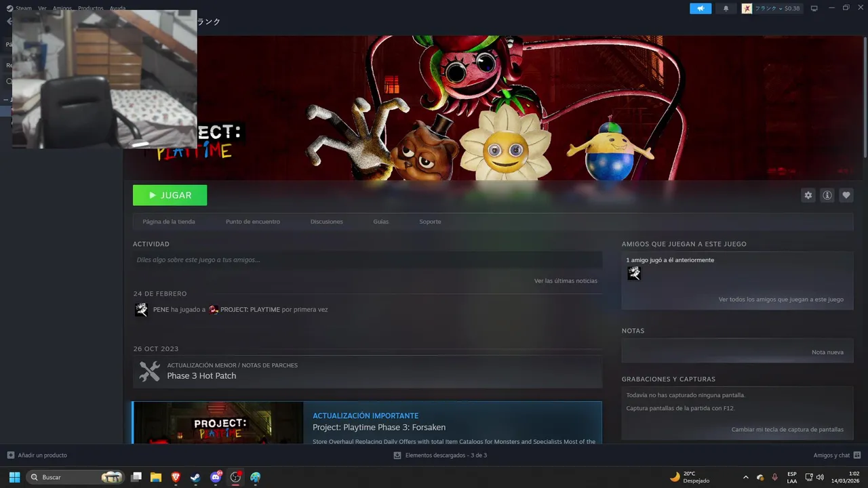This screenshot has height=488, width=868.
Task: Click Ver las últimas noticias link
Action: click(566, 281)
